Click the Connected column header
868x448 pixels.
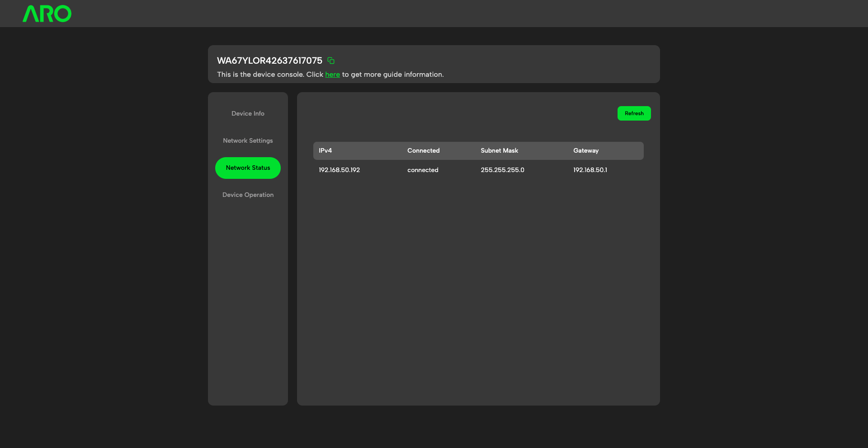(423, 150)
